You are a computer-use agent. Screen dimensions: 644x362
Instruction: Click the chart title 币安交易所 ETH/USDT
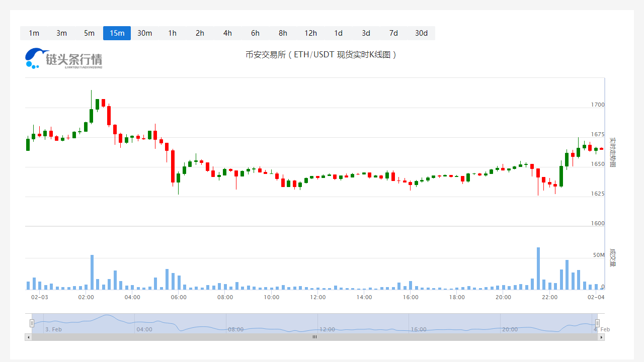[x=321, y=54]
